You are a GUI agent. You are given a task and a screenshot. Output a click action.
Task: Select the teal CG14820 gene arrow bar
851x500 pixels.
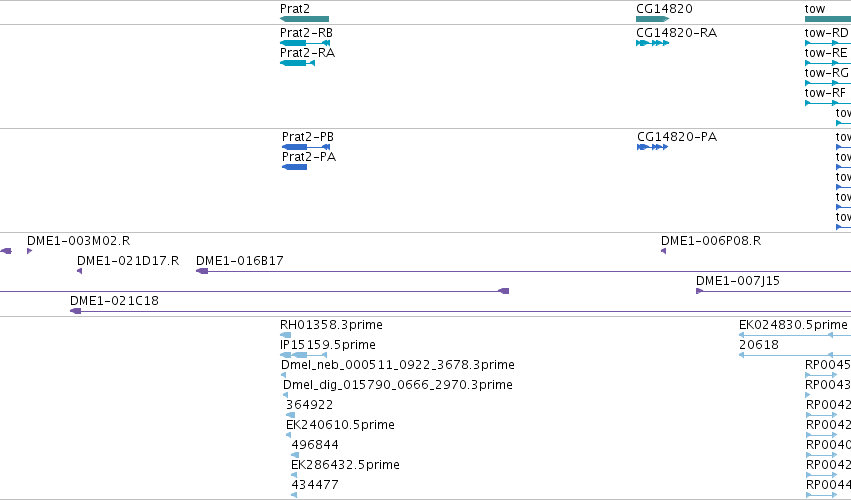point(652,19)
